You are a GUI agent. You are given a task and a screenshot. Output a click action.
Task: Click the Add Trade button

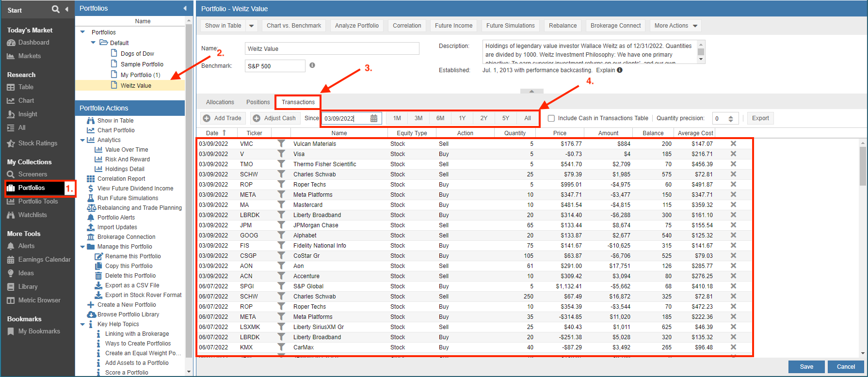click(223, 118)
